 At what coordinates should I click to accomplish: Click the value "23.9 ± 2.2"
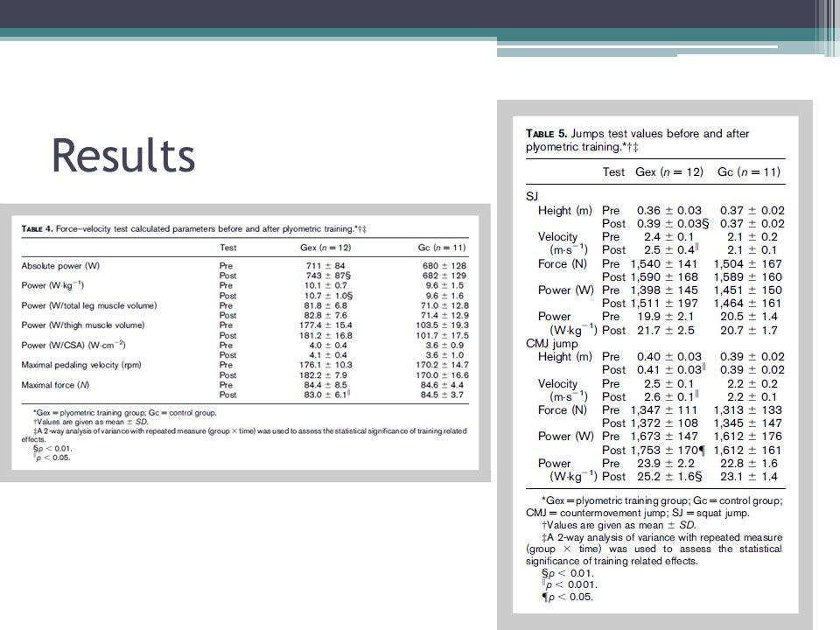pyautogui.click(x=665, y=464)
